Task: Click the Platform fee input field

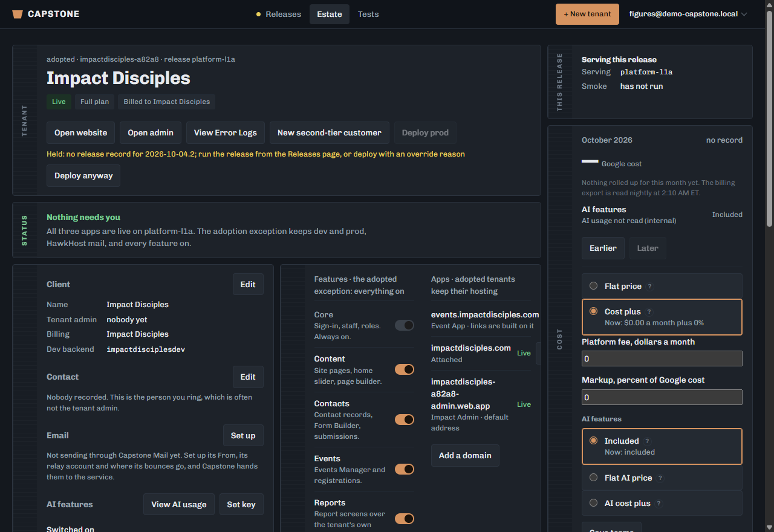Action: 662,358
